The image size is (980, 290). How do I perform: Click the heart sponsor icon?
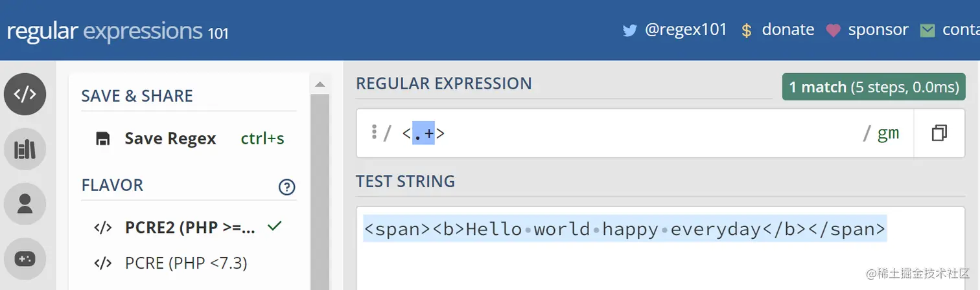[x=833, y=30]
